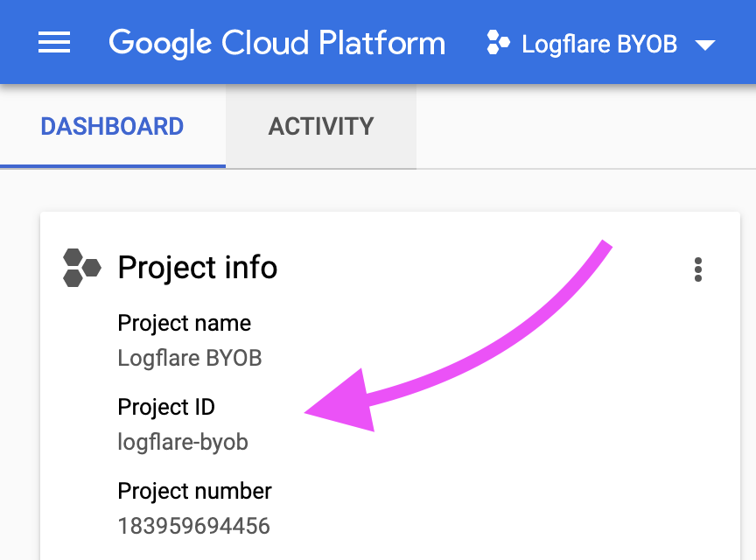Click the Logflare BYOB project name value
The image size is (756, 560).
click(x=190, y=359)
